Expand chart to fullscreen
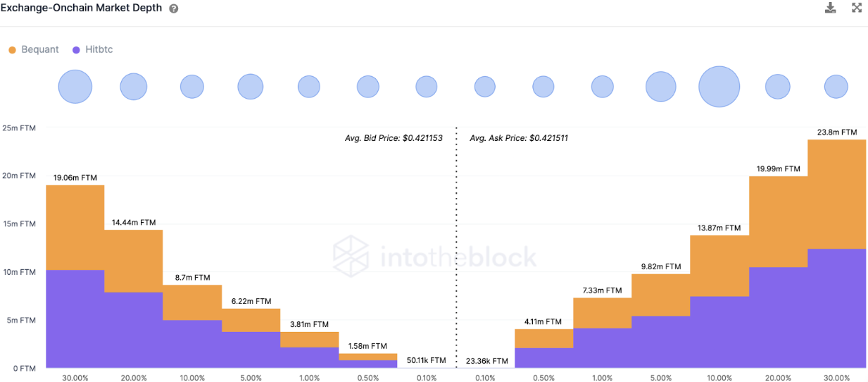The width and height of the screenshot is (868, 382). click(857, 8)
